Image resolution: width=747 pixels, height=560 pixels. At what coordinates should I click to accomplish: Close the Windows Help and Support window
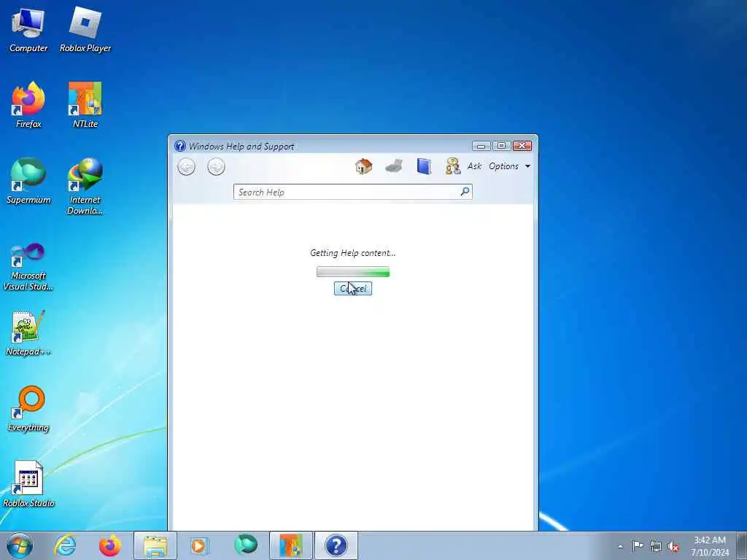[522, 146]
